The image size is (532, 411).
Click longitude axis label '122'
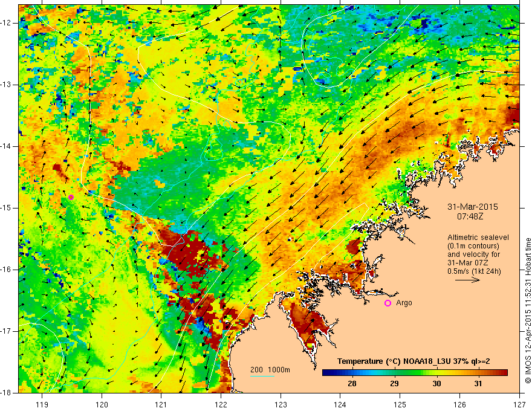click(221, 405)
